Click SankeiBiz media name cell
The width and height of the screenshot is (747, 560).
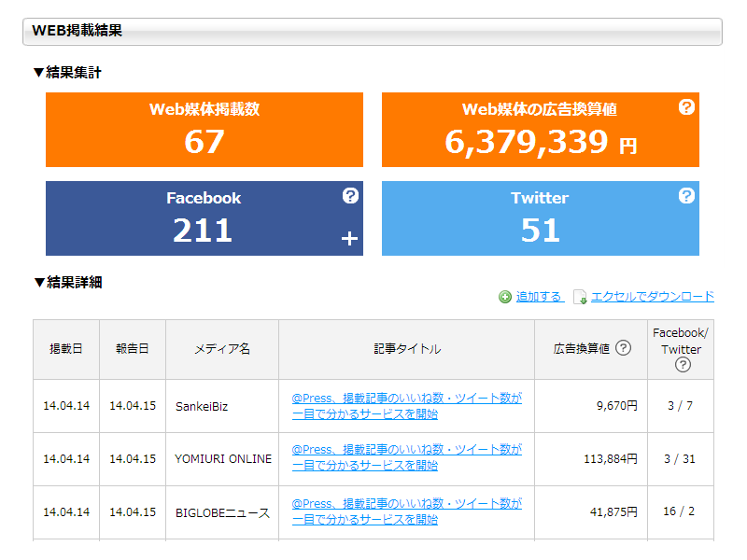pos(222,406)
